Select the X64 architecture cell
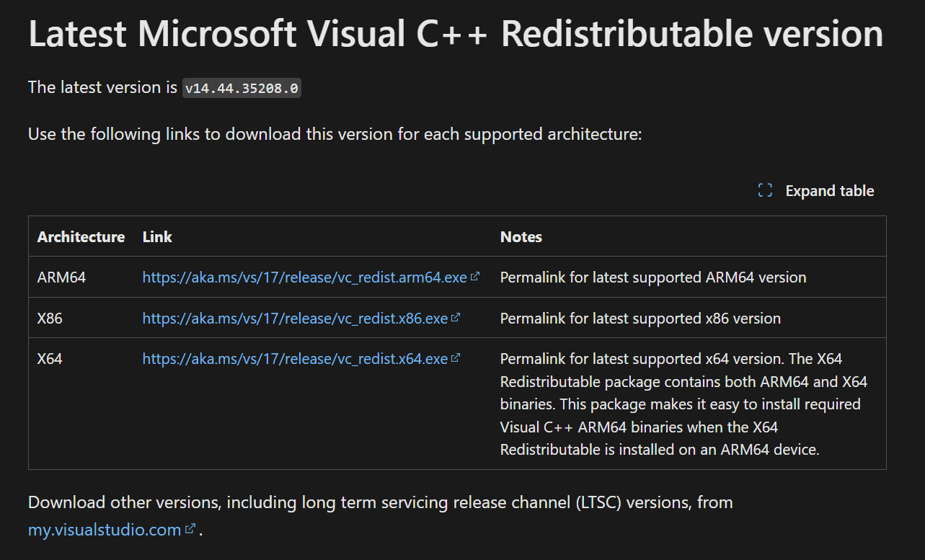Viewport: 925px width, 560px height. pos(50,358)
